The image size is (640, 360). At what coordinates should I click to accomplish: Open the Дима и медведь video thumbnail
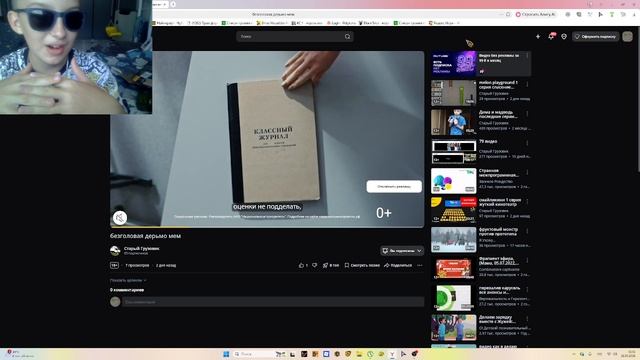(453, 122)
